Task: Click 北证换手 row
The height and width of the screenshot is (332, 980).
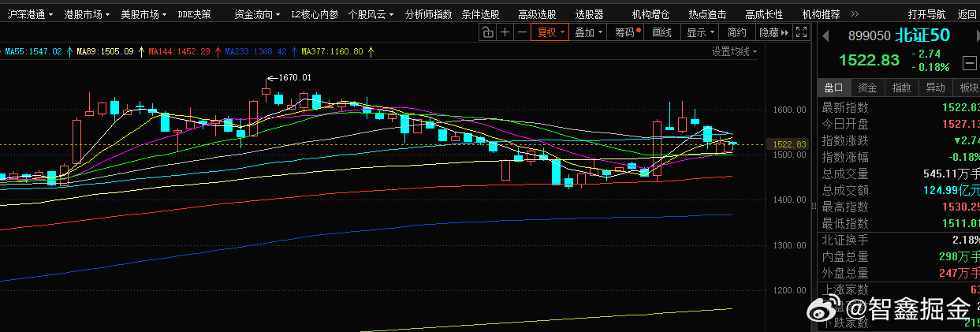Action: (x=899, y=240)
